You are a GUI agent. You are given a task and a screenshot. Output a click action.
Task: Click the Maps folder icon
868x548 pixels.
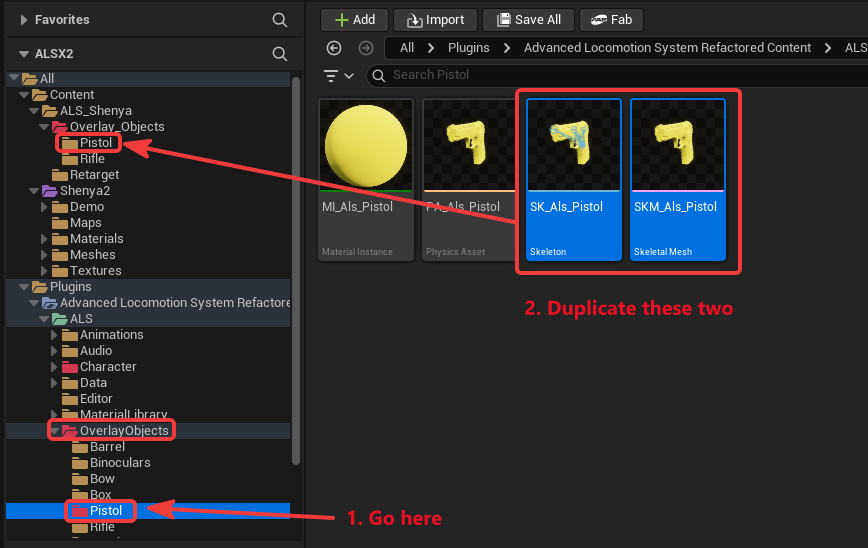(60, 223)
